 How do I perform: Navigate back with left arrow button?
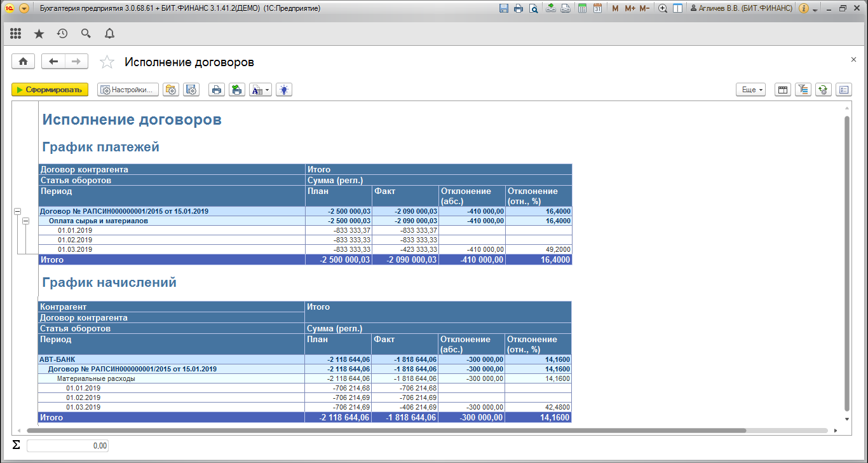[53, 61]
